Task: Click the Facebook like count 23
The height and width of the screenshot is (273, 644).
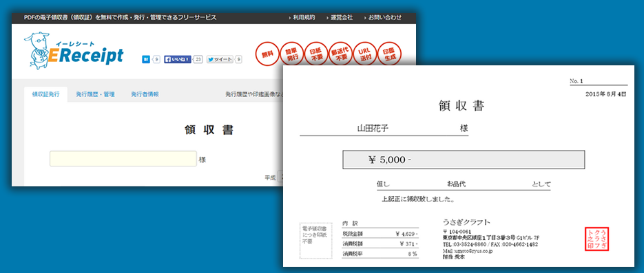Action: 198,59
